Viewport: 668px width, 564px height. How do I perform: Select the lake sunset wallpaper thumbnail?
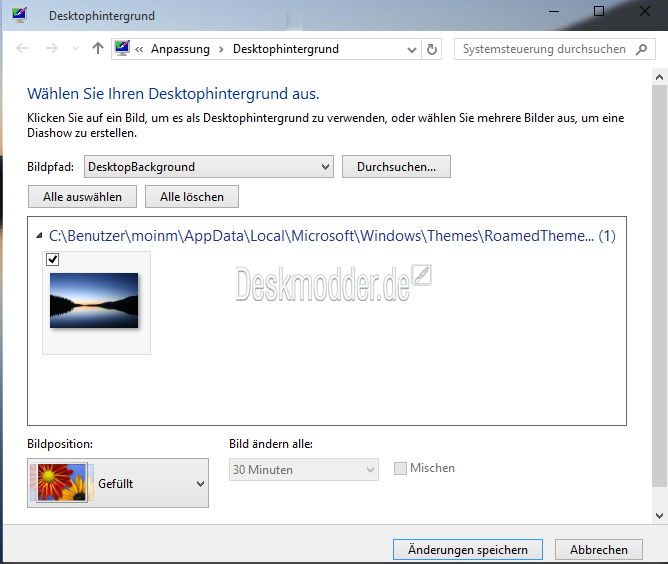[x=94, y=300]
